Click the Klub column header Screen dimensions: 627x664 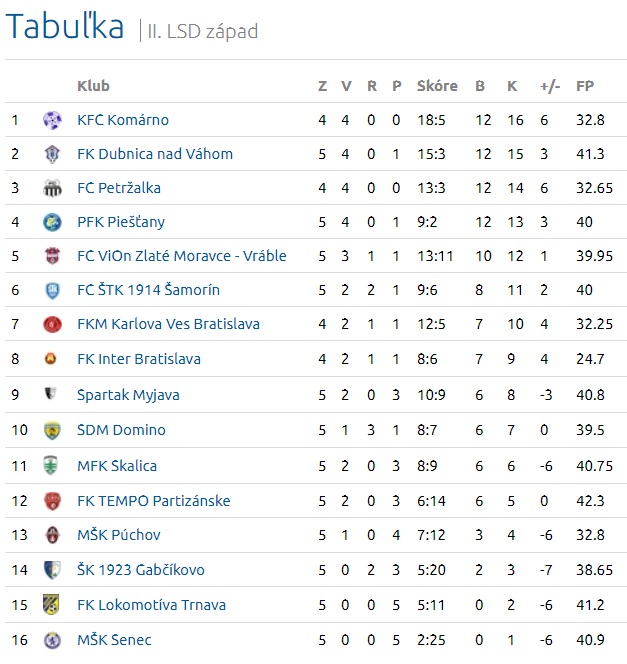(93, 86)
